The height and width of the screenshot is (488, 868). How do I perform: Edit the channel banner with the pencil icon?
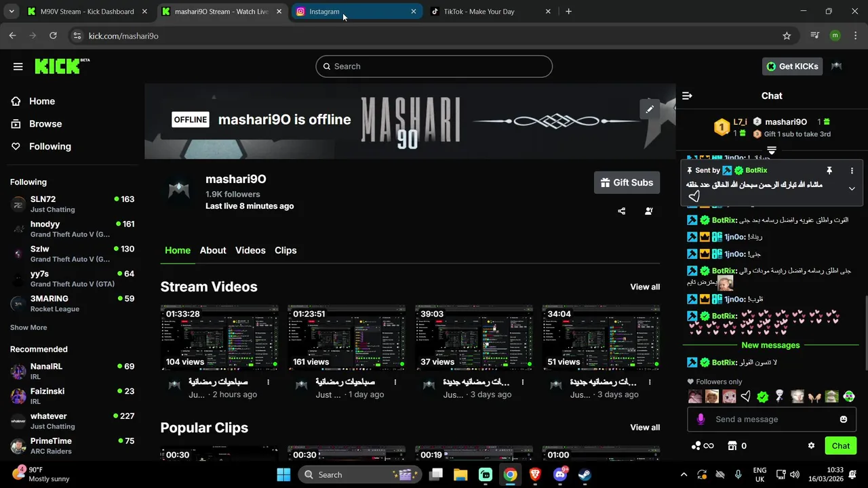650,108
